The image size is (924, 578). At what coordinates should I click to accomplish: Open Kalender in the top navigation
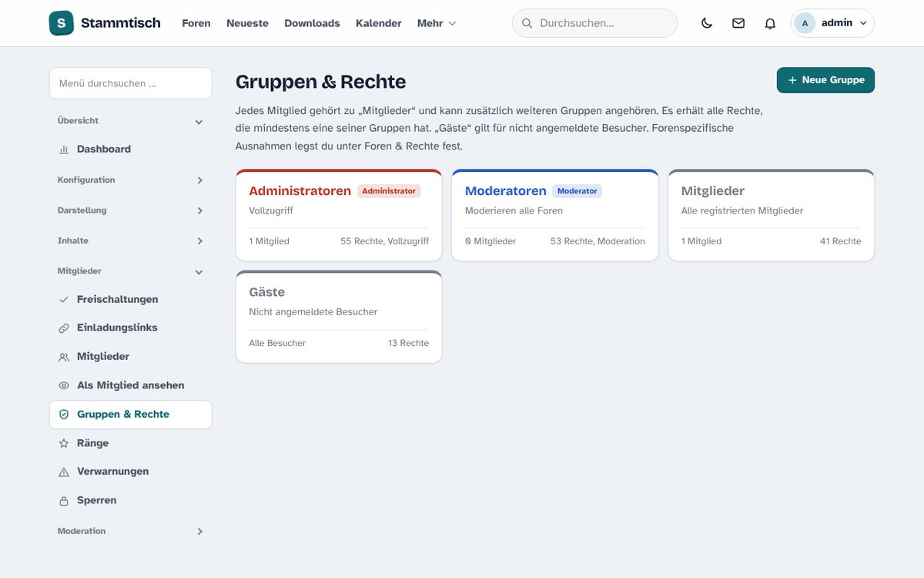[379, 23]
